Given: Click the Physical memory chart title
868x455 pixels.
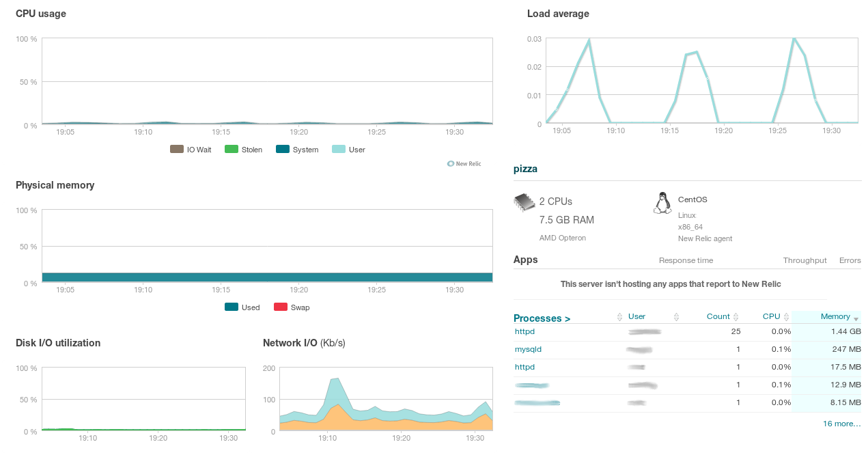Looking at the screenshot, I should (55, 185).
